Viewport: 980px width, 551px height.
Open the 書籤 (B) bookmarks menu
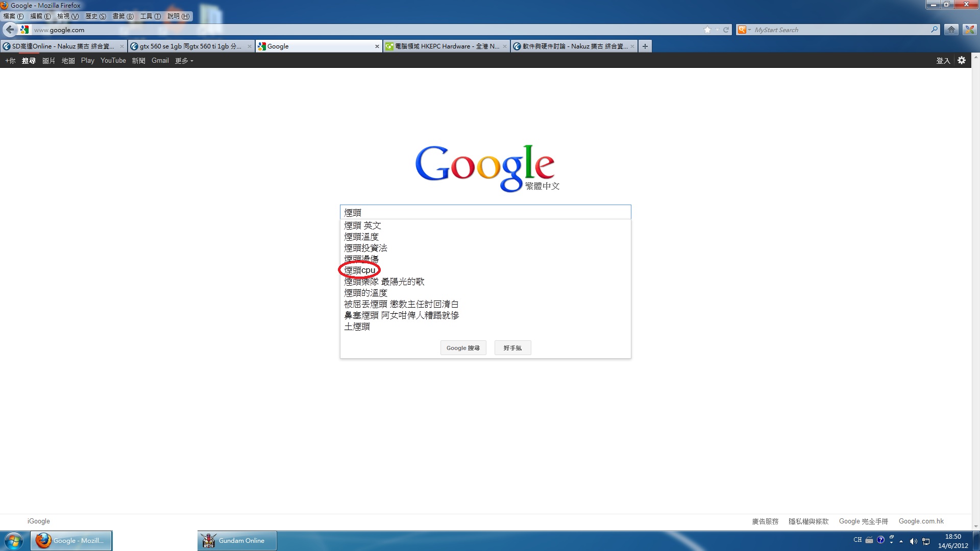tap(123, 16)
